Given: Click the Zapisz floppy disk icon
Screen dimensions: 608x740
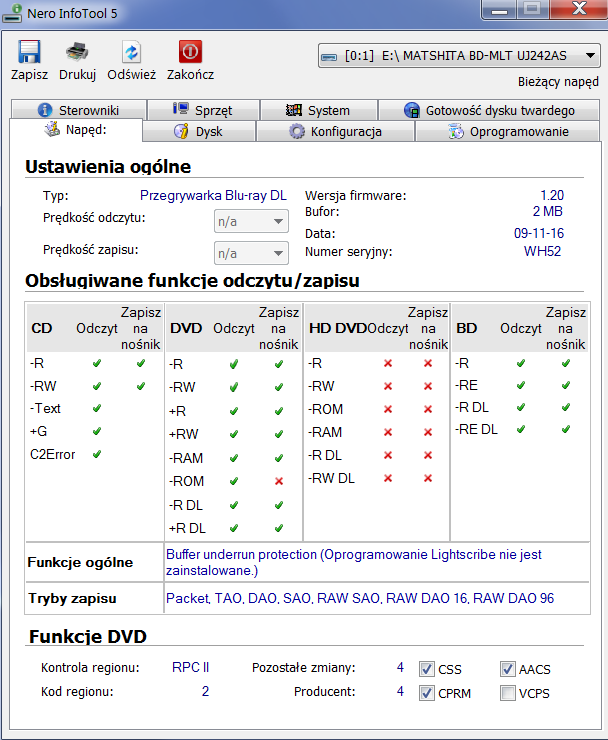Looking at the screenshot, I should (29, 51).
